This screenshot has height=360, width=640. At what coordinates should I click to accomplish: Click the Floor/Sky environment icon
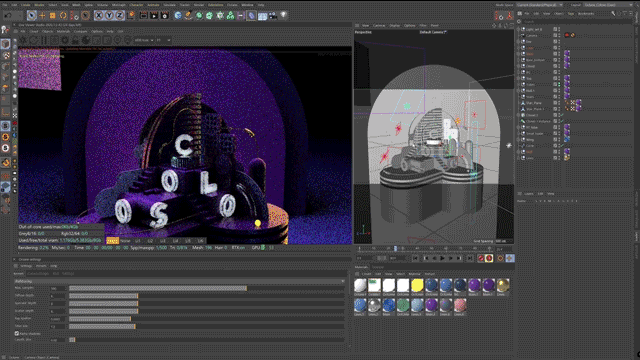click(x=262, y=16)
